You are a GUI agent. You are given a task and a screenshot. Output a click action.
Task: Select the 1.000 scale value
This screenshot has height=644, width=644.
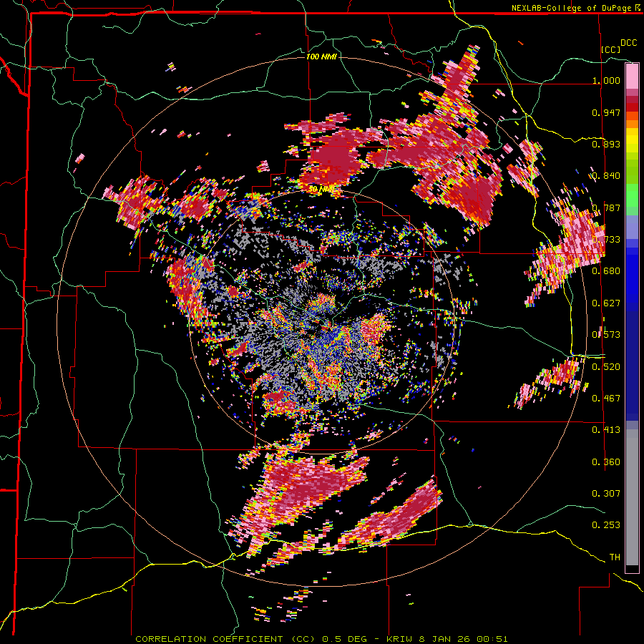click(x=606, y=80)
